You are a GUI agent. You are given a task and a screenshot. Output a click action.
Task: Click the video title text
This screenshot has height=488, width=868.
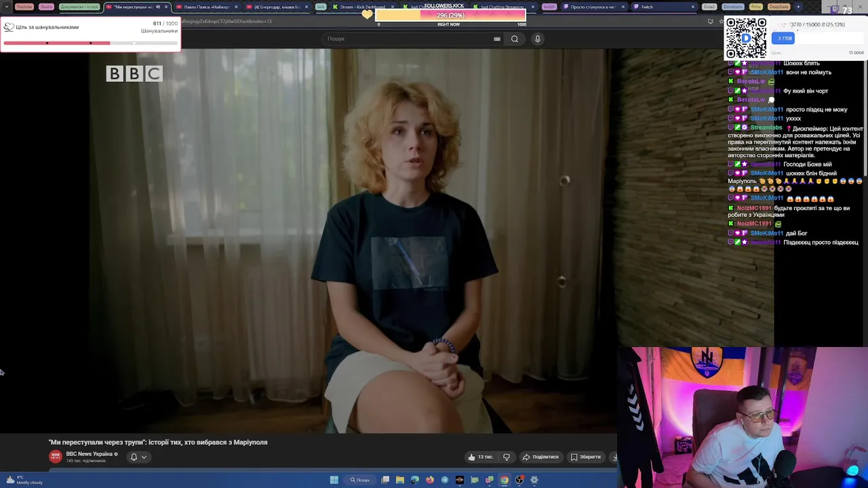(158, 442)
